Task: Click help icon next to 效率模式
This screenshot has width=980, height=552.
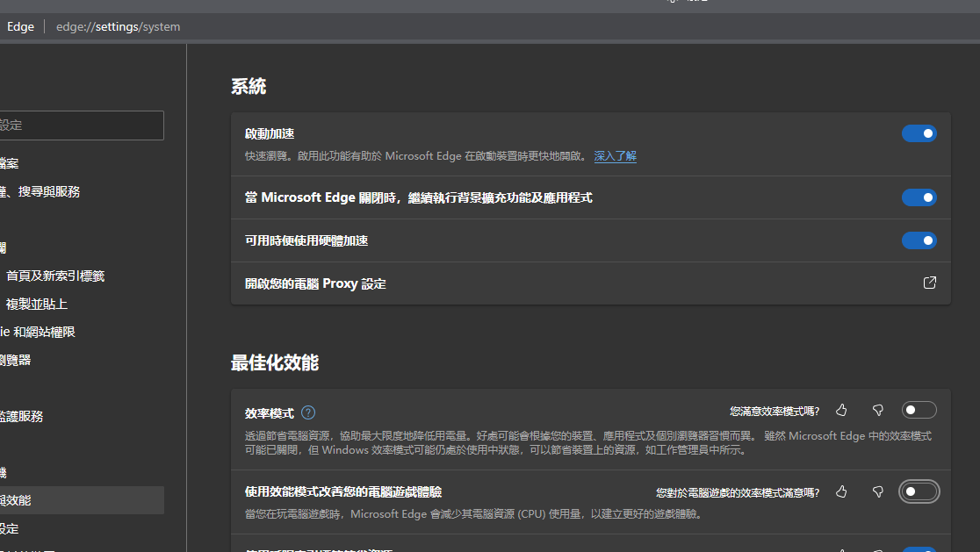Action: (x=308, y=412)
